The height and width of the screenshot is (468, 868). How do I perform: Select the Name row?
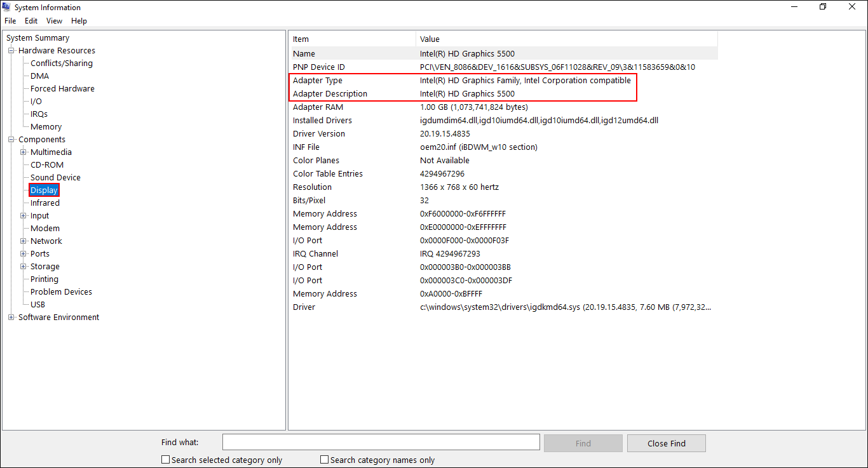(504, 54)
